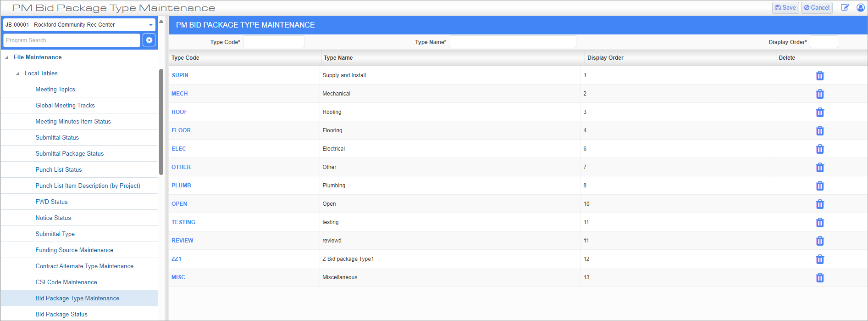This screenshot has width=868, height=321.
Task: Open Meeting Topics in the sidebar
Action: coord(55,89)
